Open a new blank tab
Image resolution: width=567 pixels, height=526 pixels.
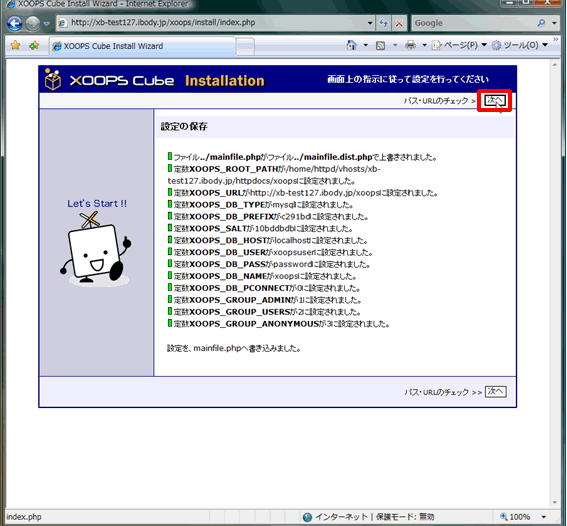pos(245,46)
